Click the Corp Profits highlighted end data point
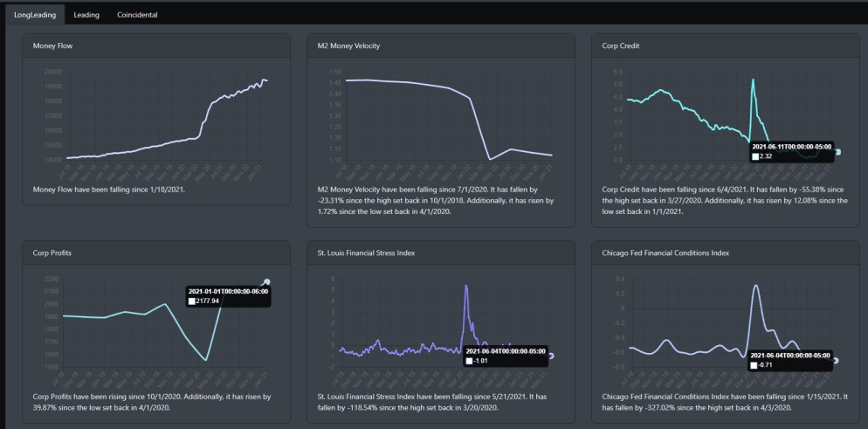This screenshot has height=429, width=868. point(267,282)
